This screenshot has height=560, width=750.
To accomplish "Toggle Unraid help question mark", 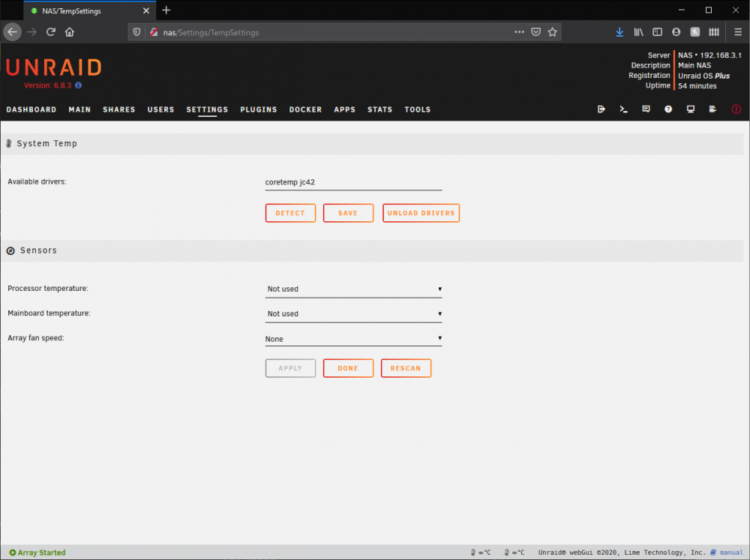I will (668, 109).
